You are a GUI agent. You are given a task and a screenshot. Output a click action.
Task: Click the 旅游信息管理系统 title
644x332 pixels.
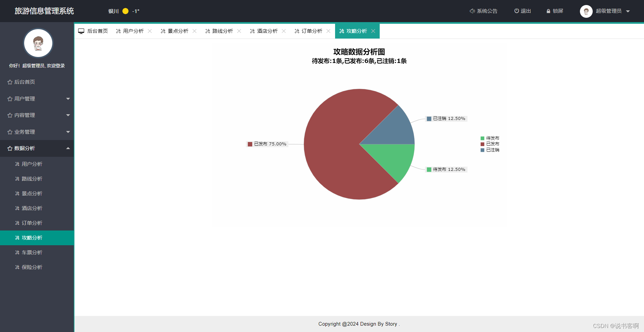tap(44, 11)
